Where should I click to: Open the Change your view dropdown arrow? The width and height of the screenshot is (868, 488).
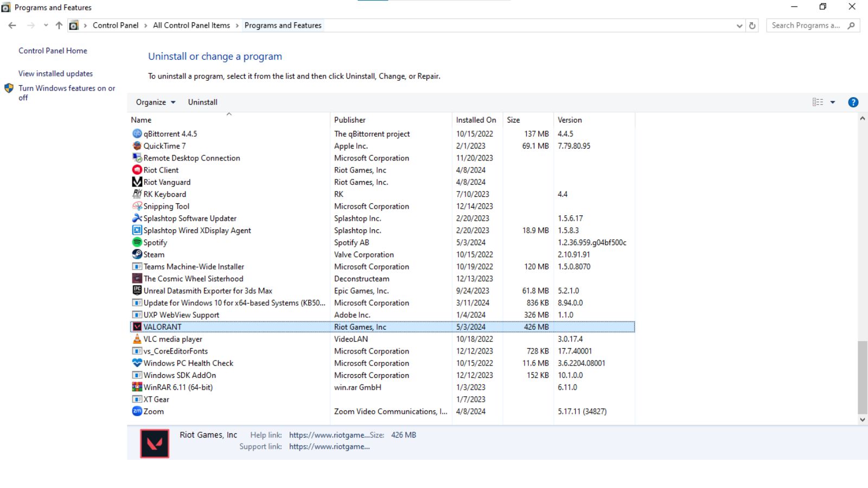[833, 102]
